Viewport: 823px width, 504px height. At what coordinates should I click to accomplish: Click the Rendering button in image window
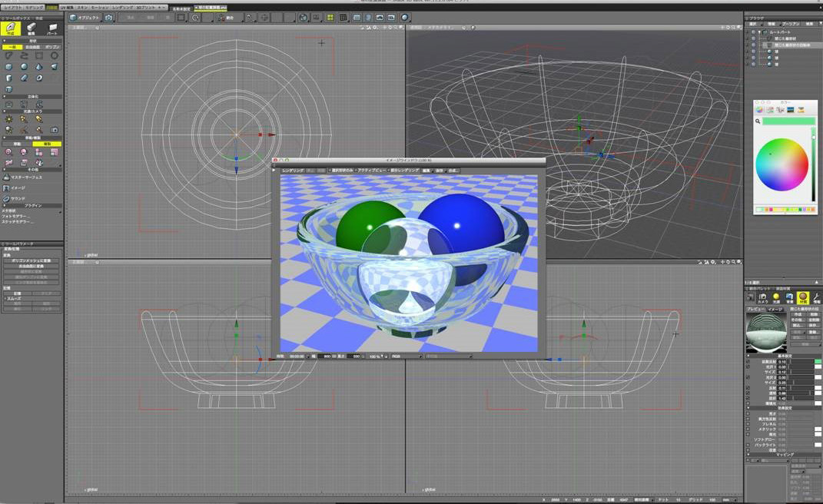pos(292,171)
